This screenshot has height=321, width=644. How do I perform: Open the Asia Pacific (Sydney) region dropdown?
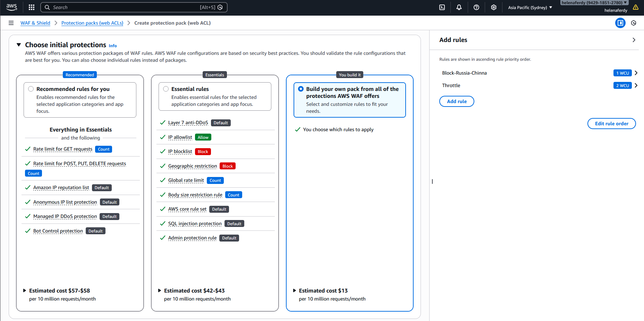pyautogui.click(x=530, y=7)
